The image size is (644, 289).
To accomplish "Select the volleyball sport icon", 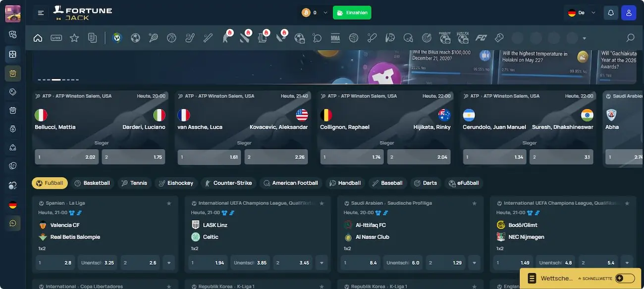I will 353,38.
